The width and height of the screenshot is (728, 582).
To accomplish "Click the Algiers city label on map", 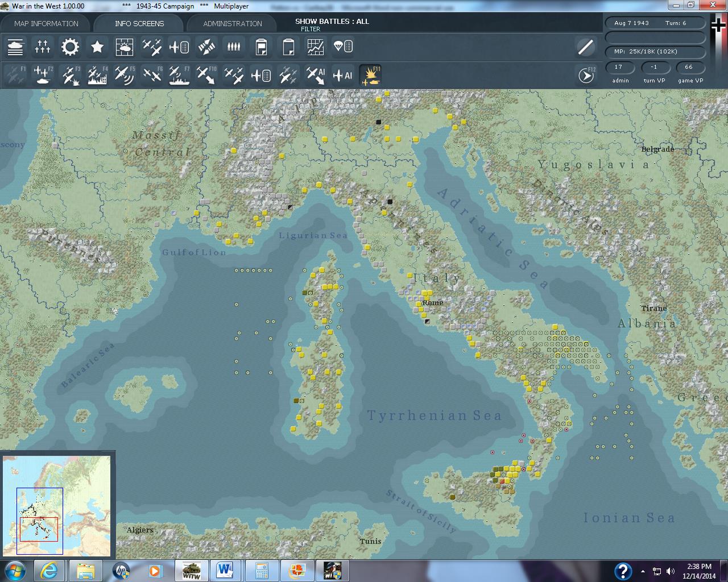I will pyautogui.click(x=140, y=530).
